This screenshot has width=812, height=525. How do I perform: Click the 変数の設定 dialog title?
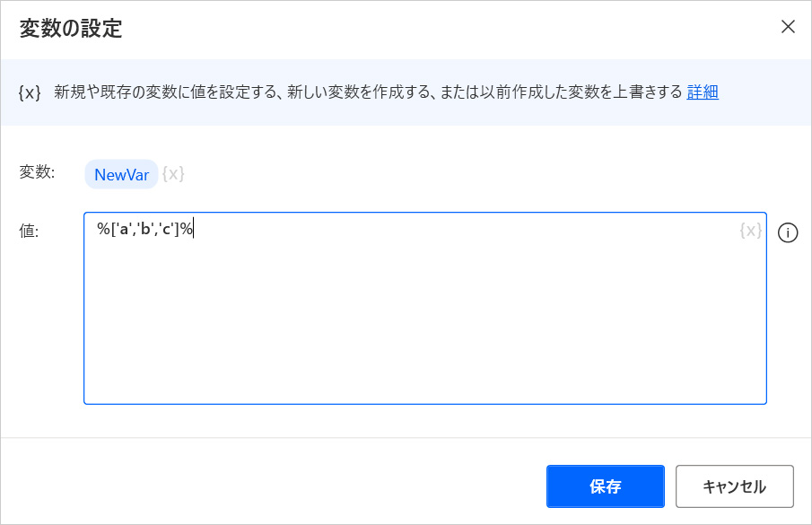click(x=71, y=28)
